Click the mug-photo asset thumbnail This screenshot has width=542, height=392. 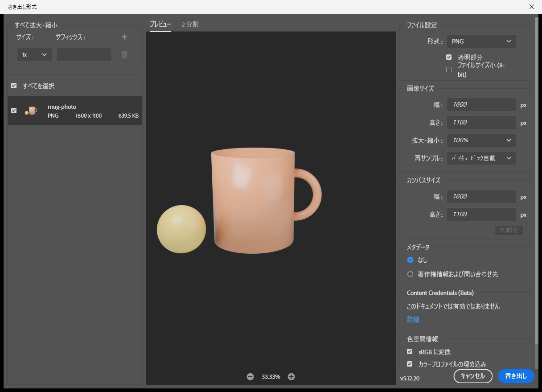(x=31, y=111)
